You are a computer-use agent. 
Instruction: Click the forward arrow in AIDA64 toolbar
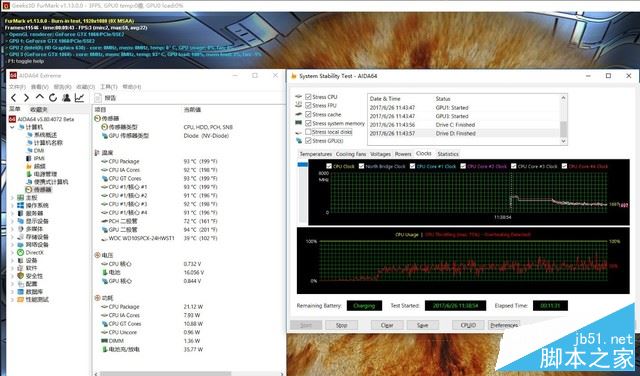tap(27, 98)
